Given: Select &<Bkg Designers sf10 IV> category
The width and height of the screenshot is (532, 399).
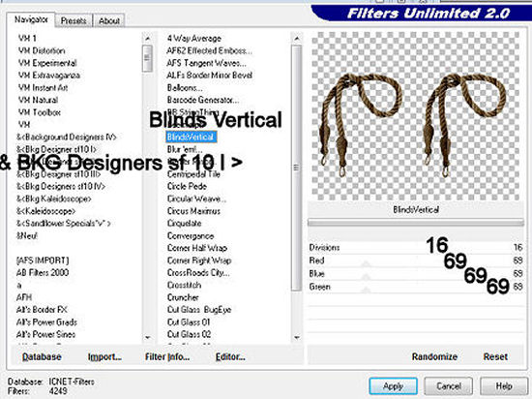Looking at the screenshot, I should coord(61,186).
